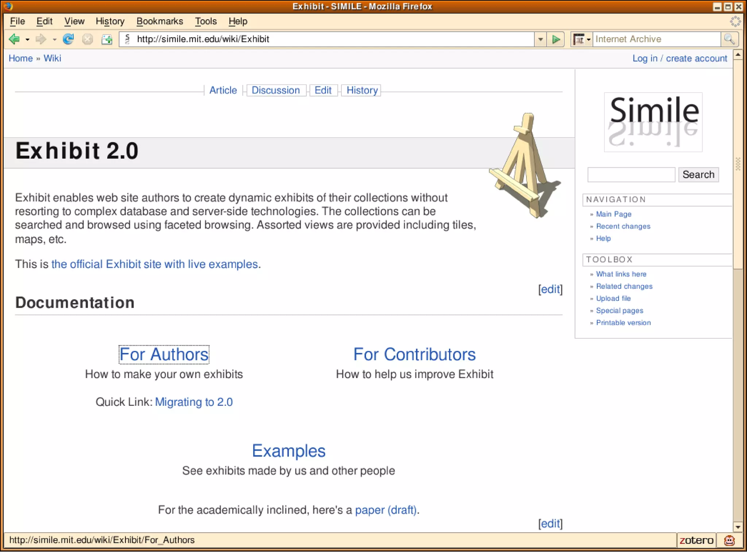Open the Tools menu

205,21
